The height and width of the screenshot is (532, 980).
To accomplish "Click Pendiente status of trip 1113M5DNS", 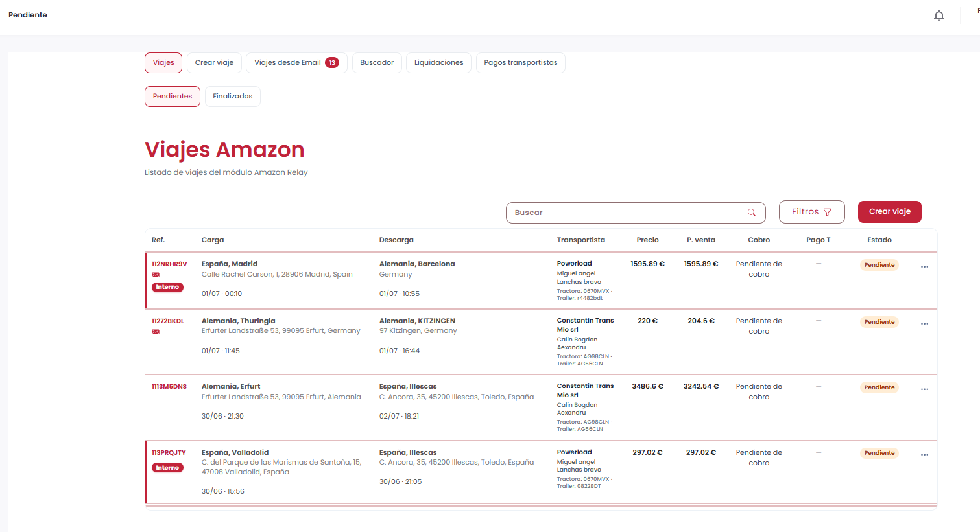I will tap(879, 387).
